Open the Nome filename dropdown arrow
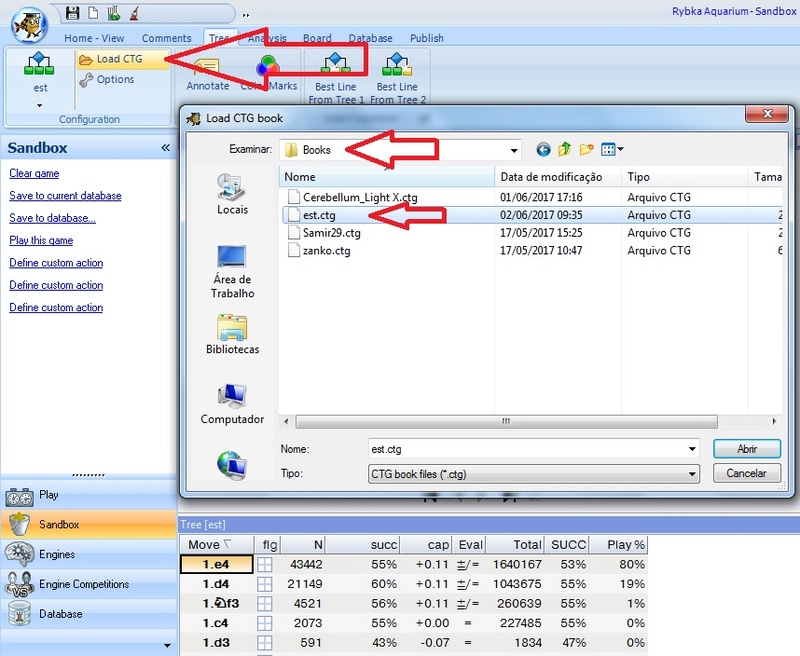800x656 pixels. 692,449
